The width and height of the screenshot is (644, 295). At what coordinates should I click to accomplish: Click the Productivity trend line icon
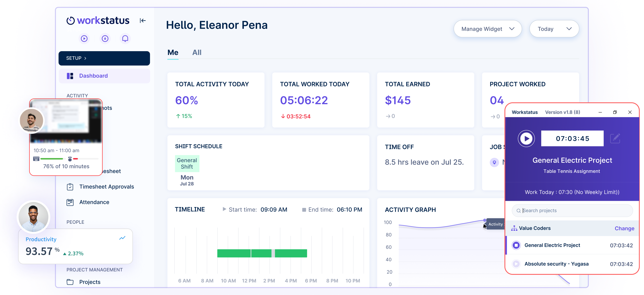(122, 238)
